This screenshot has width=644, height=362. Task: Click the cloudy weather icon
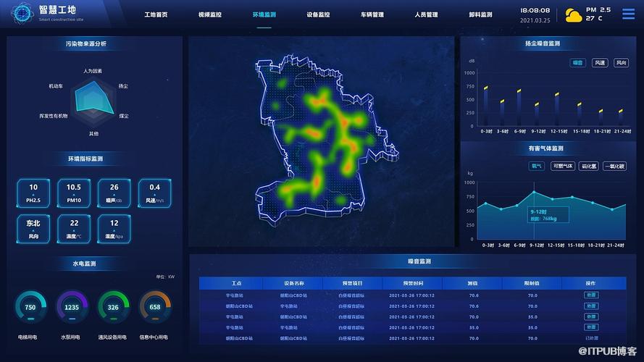click(x=573, y=16)
